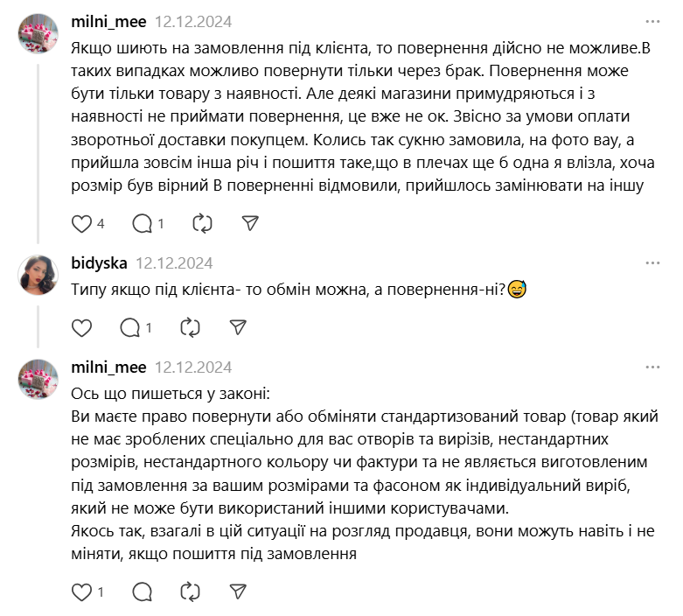Open more options for first milni_mee comment
683x616 pixels.
(x=652, y=21)
